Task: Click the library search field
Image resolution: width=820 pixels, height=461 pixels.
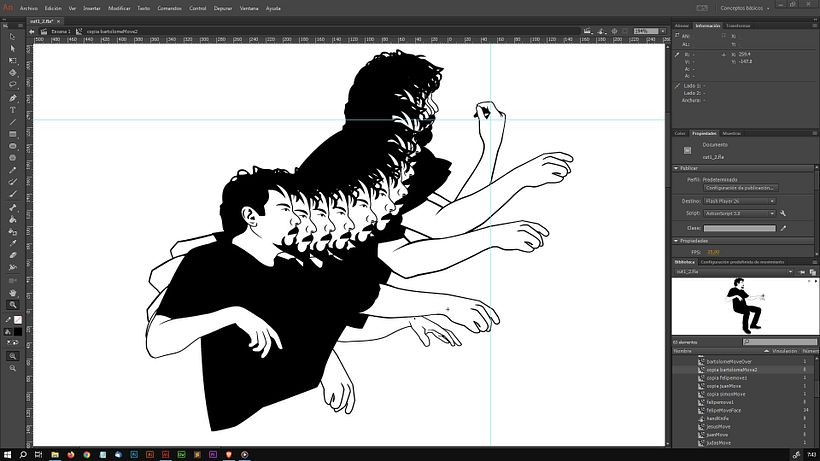Action: pyautogui.click(x=779, y=342)
